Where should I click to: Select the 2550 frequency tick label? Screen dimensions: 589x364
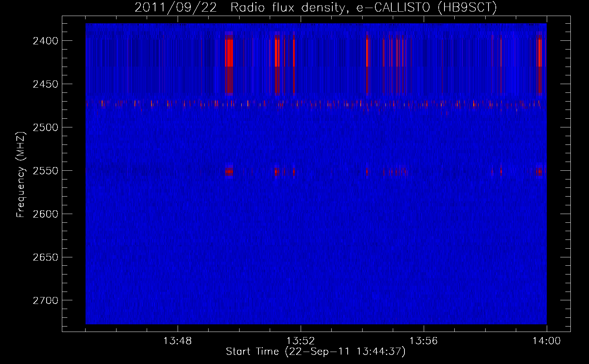(46, 171)
